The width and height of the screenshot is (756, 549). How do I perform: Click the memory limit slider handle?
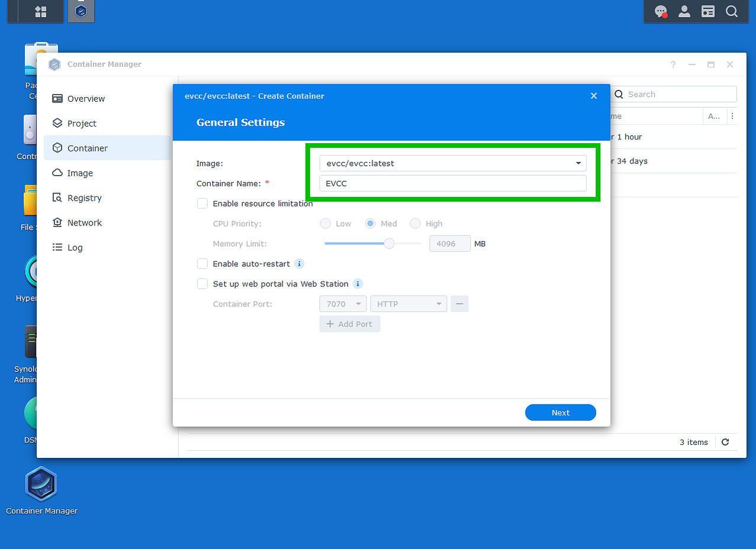pos(389,243)
